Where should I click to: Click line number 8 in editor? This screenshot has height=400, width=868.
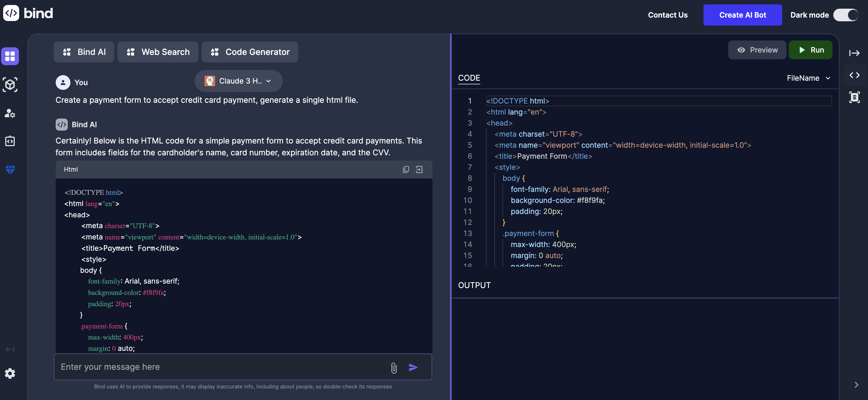[x=470, y=178]
